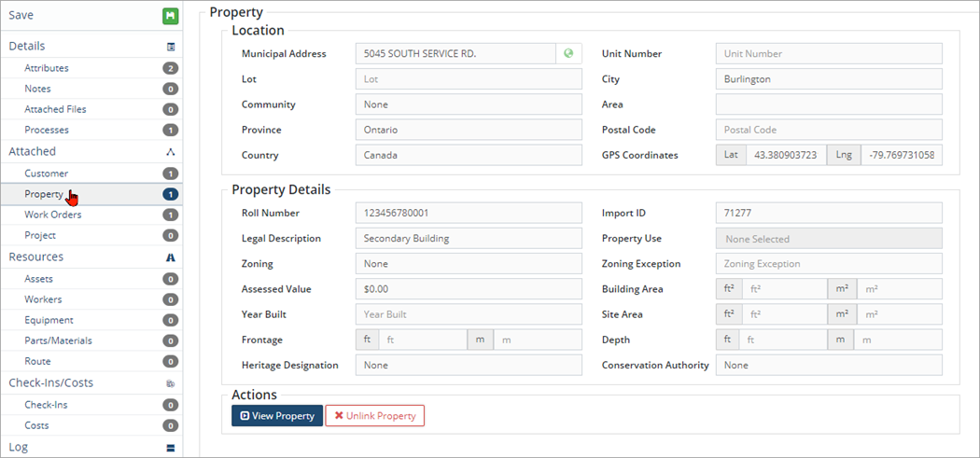The image size is (980, 458).
Task: Click the Check-Ins/Costs section icon
Action: point(171,383)
